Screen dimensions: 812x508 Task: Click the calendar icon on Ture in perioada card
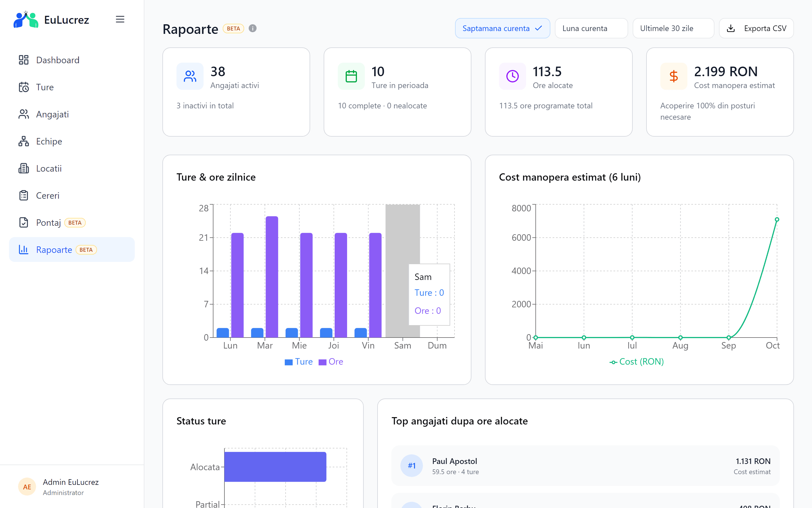351,76
